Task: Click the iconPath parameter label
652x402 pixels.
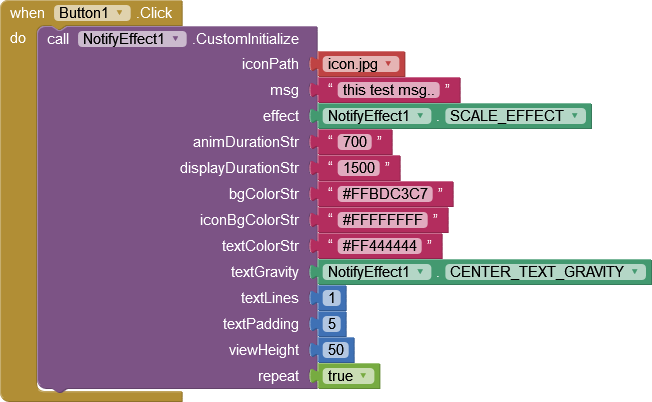Action: click(x=270, y=64)
